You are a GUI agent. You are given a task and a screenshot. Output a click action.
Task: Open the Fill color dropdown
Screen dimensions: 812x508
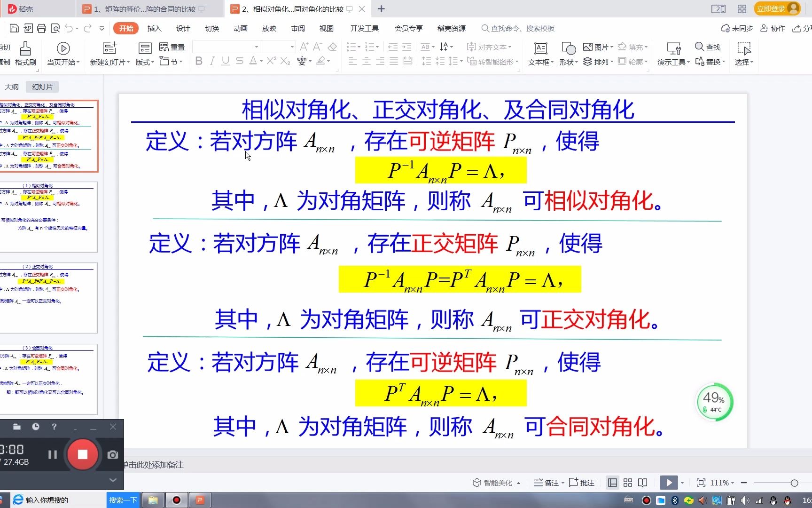click(632, 47)
